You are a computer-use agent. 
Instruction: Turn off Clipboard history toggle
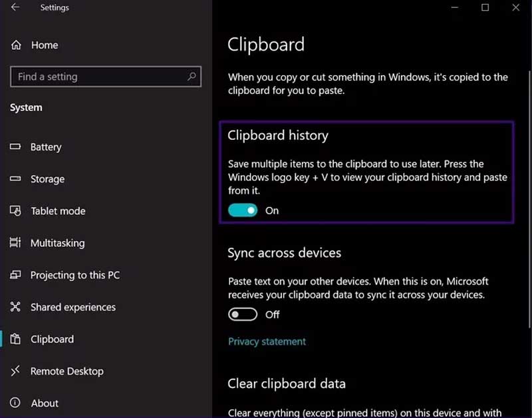pos(243,210)
